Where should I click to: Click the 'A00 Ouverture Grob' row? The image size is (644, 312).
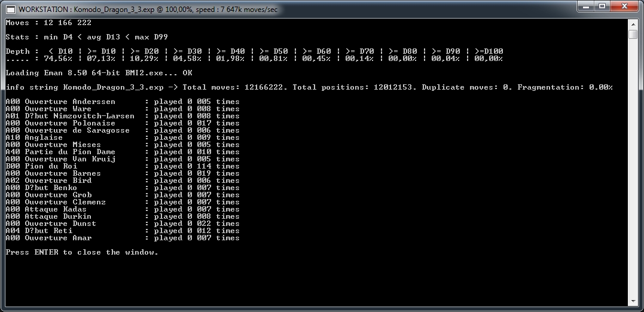click(123, 195)
